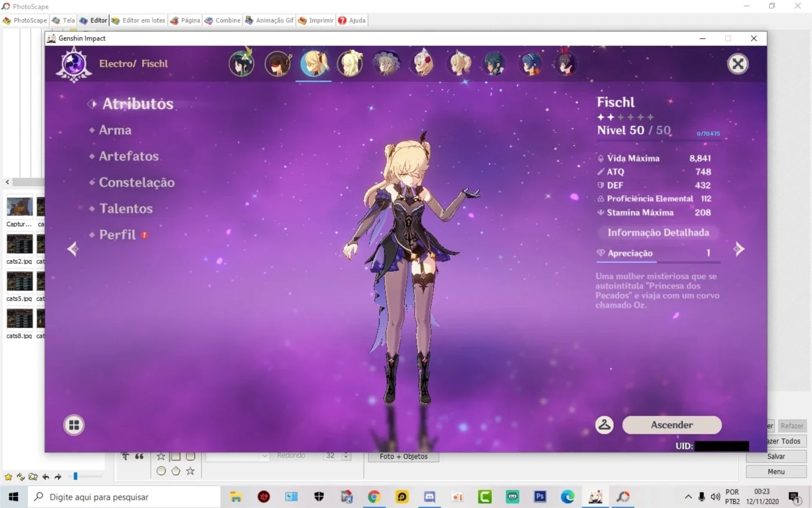The width and height of the screenshot is (812, 508).
Task: Switch to Animação Gif tab
Action: pyautogui.click(x=270, y=20)
